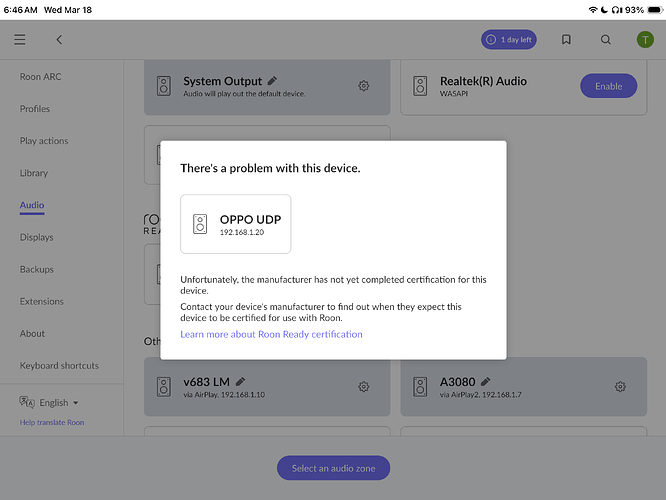Click the A3080 speaker icon
Image resolution: width=666 pixels, height=500 pixels.
[420, 387]
